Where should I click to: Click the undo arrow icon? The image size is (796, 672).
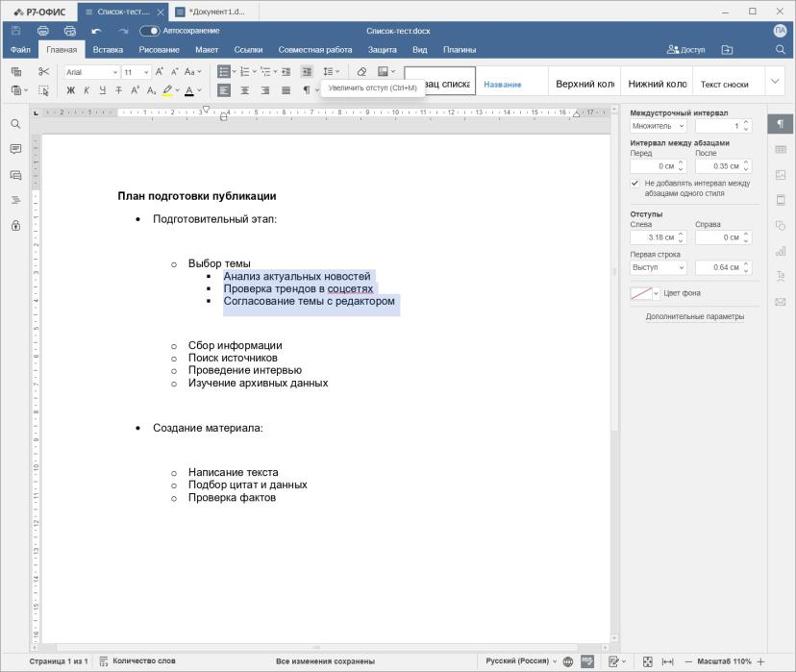point(96,31)
